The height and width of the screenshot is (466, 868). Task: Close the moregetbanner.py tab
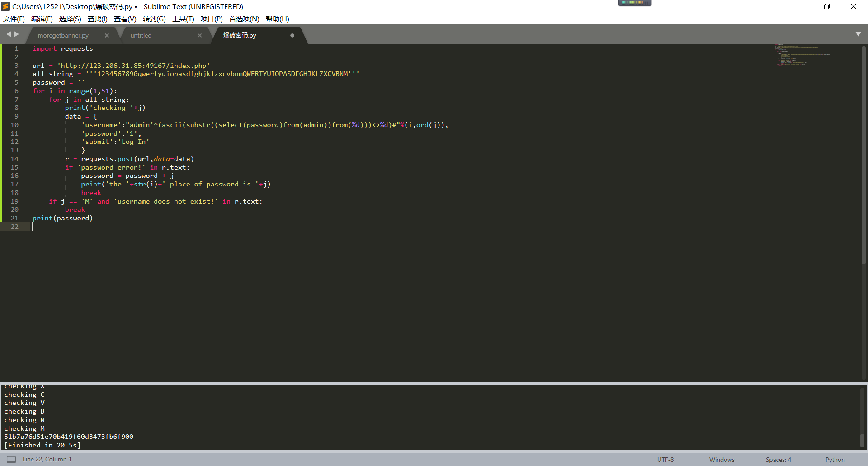[x=107, y=35]
